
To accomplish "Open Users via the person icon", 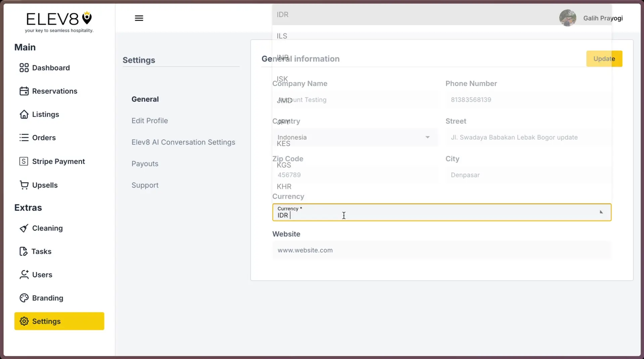I will pyautogui.click(x=24, y=274).
